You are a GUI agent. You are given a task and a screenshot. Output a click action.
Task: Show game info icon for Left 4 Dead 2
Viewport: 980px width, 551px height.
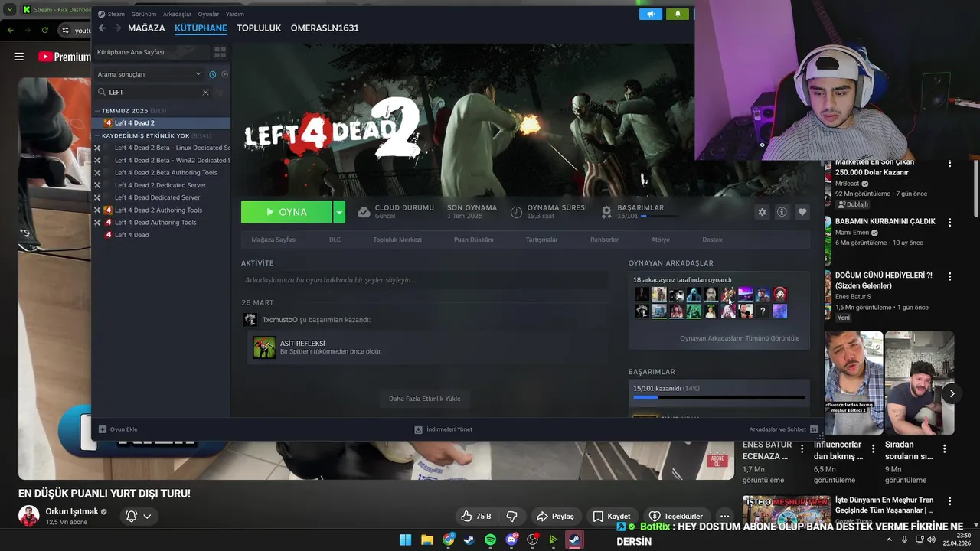[782, 212]
